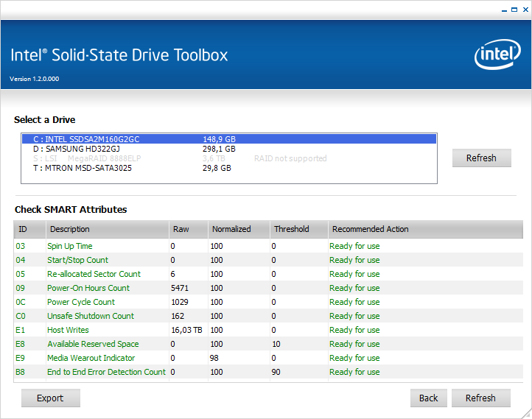
Task: Close the SSD Toolbox window
Action: pos(525,10)
